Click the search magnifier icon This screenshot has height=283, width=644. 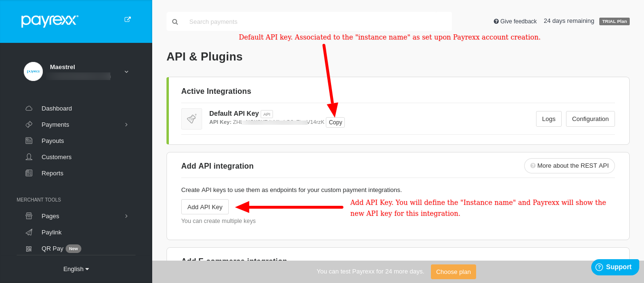[x=175, y=22]
